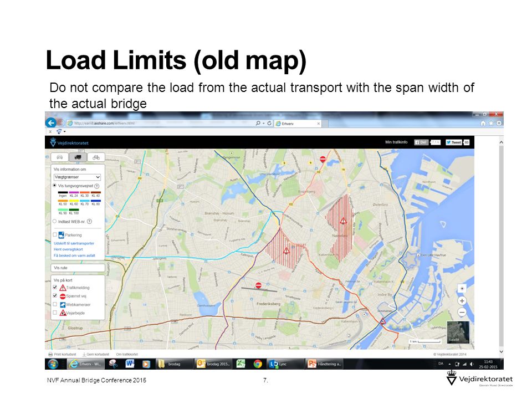Open Lync from the taskbar
Screen dimensions: 532x399
click(x=284, y=364)
